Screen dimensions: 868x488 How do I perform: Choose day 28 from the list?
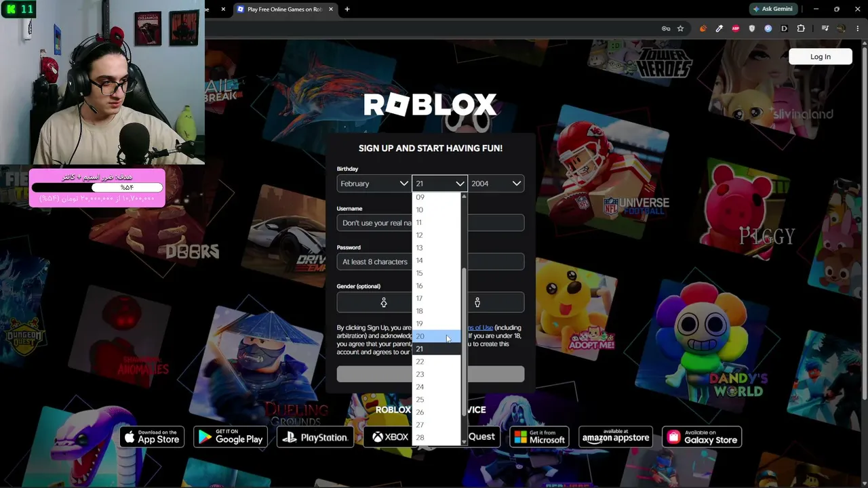(437, 438)
